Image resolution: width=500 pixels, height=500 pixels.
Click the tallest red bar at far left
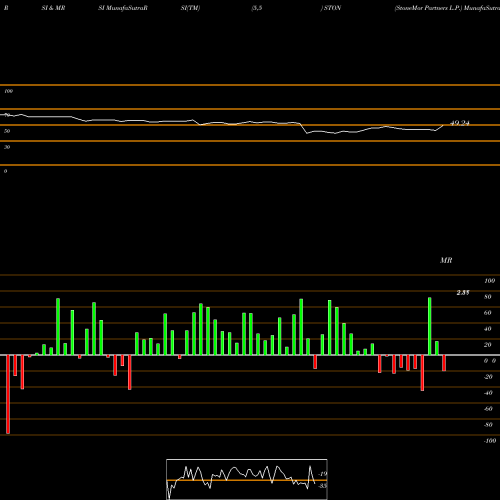[x=8, y=394]
